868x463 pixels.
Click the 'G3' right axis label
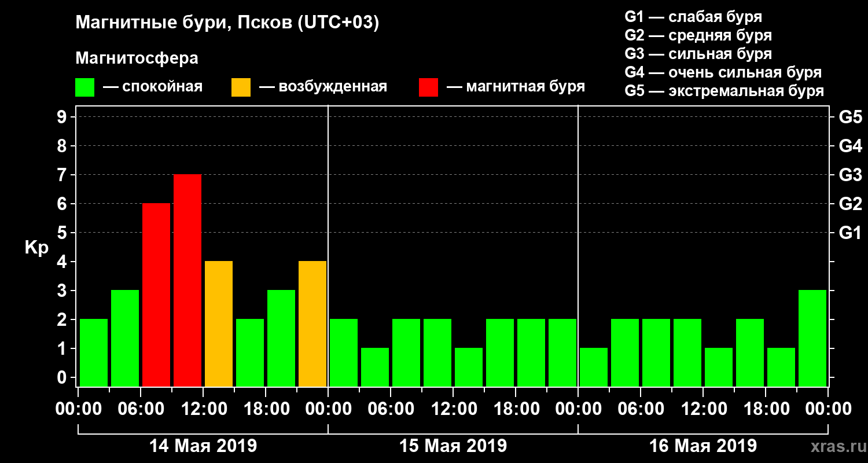(851, 175)
